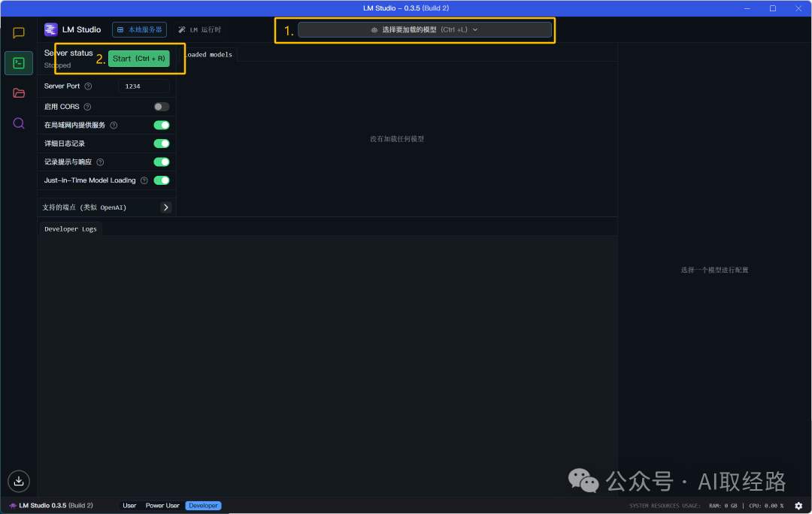The image size is (812, 514).
Task: Show Server Port help icon
Action: click(88, 86)
